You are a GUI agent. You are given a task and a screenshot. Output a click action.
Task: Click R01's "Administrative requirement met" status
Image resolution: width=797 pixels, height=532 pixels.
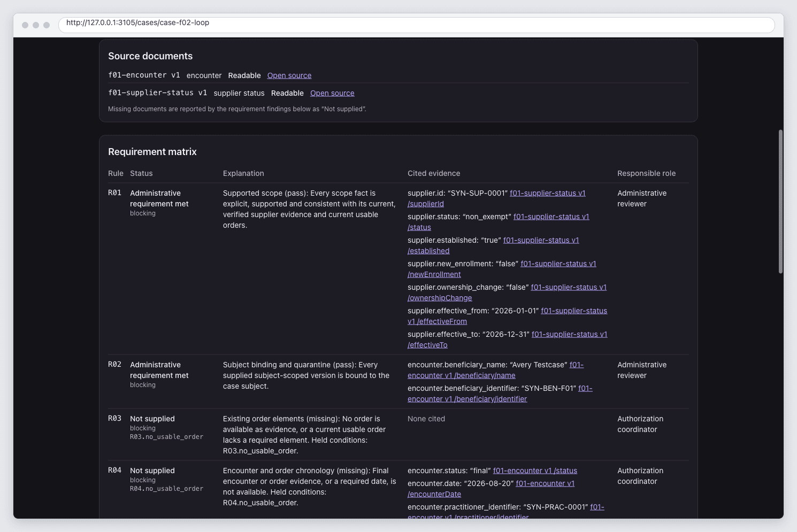click(159, 198)
